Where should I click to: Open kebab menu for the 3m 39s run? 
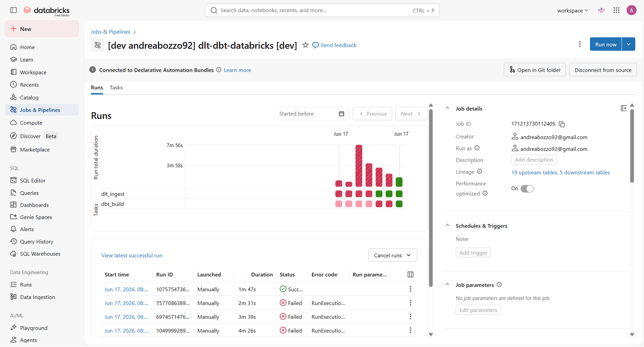(x=411, y=316)
